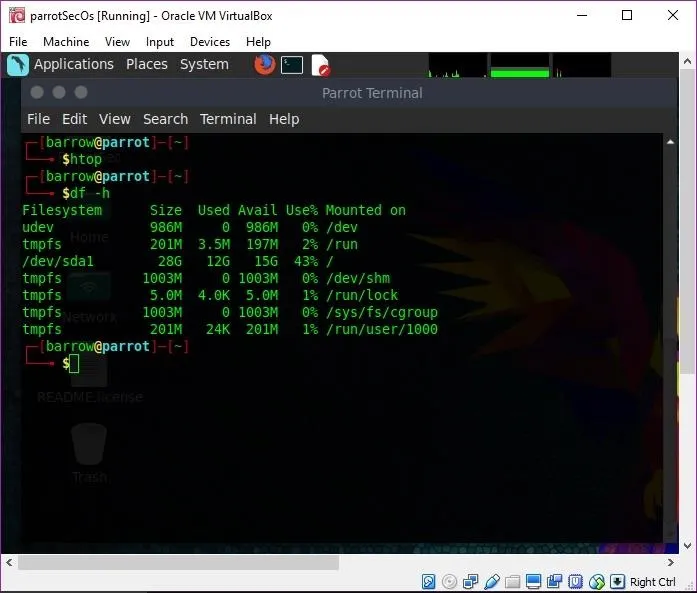Click the keyboard capture arrow icon

pos(617,581)
